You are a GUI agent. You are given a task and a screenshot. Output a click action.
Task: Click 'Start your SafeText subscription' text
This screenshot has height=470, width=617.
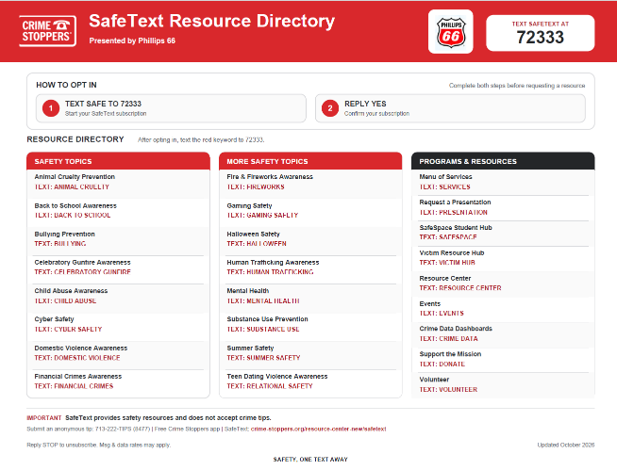(105, 113)
